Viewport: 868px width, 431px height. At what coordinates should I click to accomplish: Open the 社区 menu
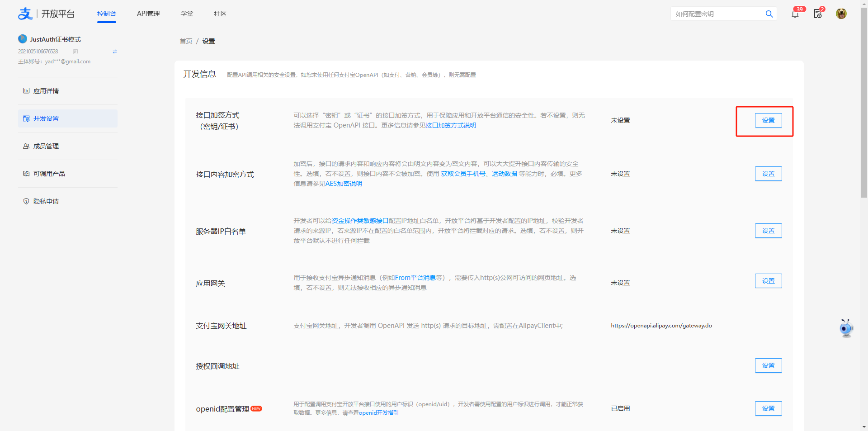(x=220, y=14)
